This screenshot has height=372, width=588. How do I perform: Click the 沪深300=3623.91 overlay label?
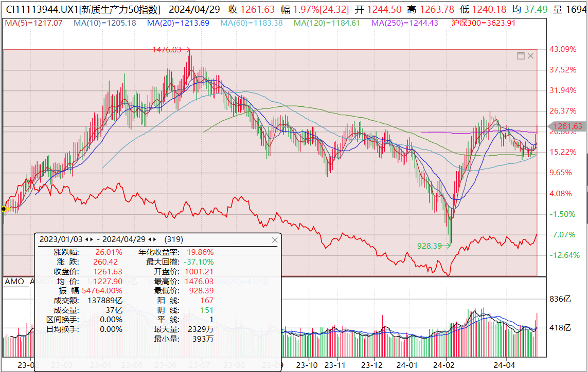(x=483, y=23)
